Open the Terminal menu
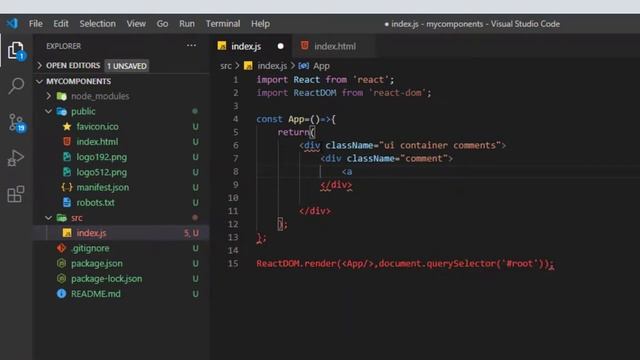Screen dimensions: 640x360 (x=223, y=24)
